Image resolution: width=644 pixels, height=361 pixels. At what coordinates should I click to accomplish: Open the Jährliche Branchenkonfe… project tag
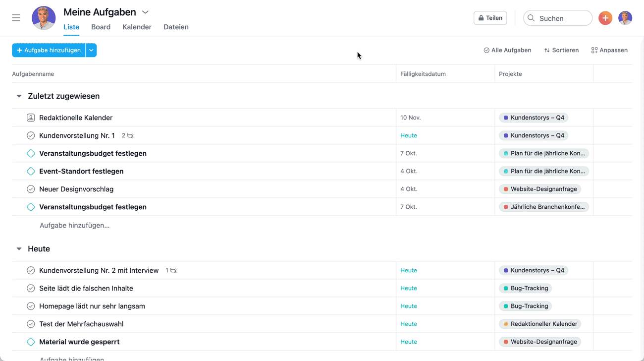[544, 207]
